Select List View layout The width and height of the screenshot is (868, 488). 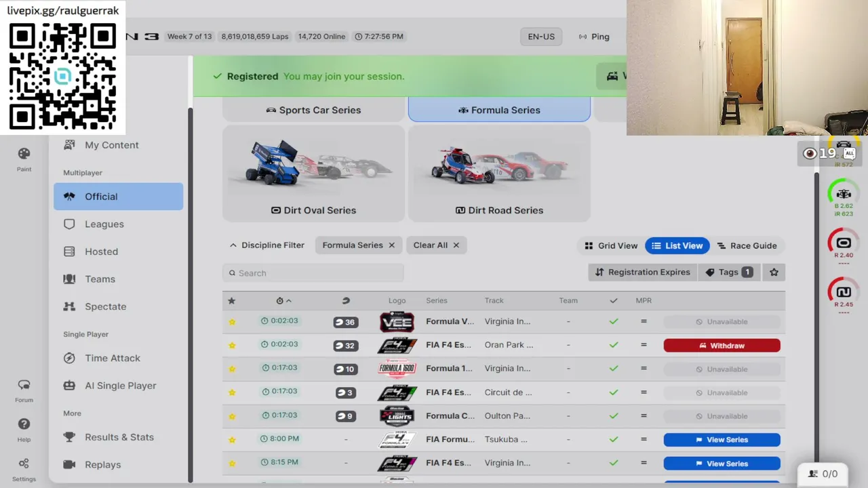pos(677,245)
